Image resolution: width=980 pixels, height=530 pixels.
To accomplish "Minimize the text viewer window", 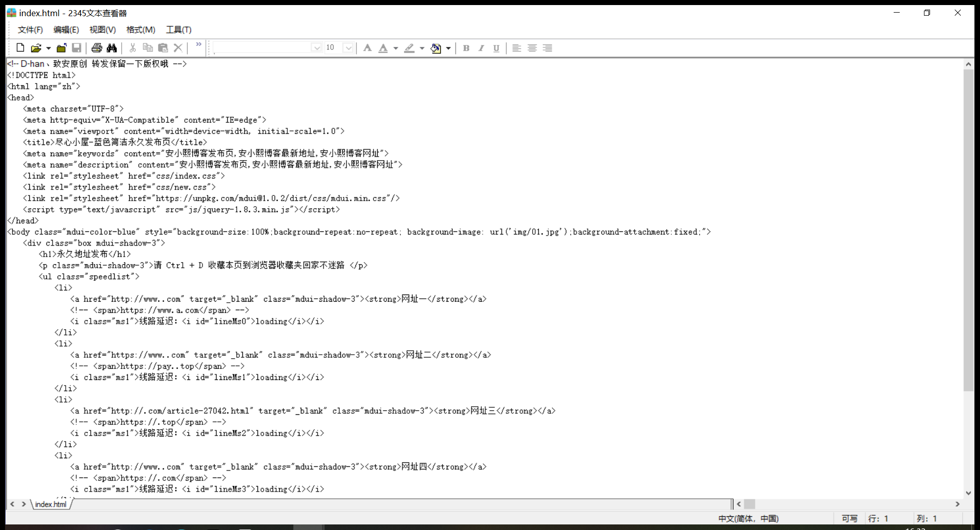I will 897,13.
